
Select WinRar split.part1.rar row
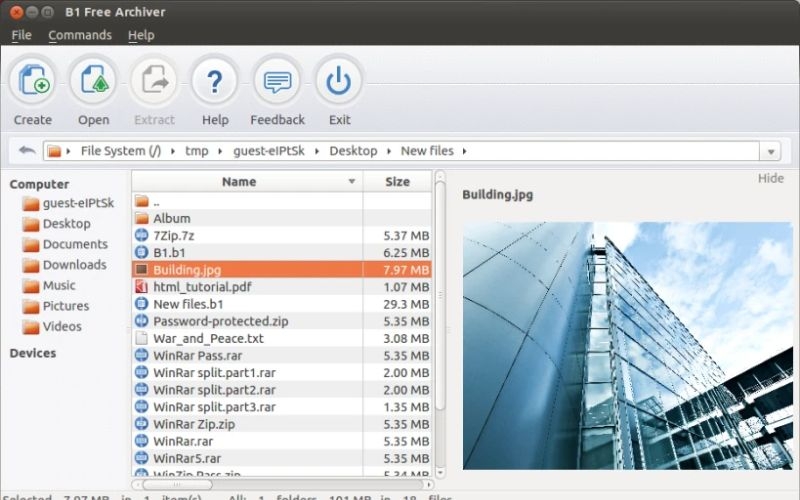(x=281, y=372)
